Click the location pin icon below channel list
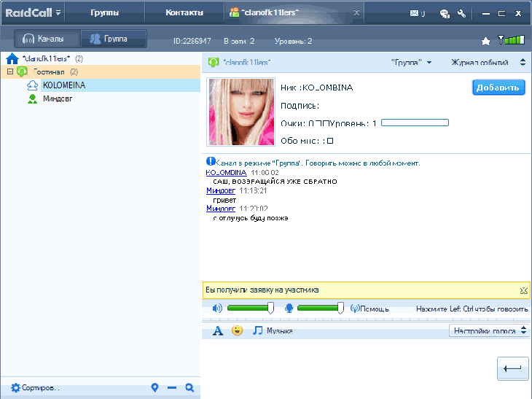The height and width of the screenshot is (399, 532). 154,388
